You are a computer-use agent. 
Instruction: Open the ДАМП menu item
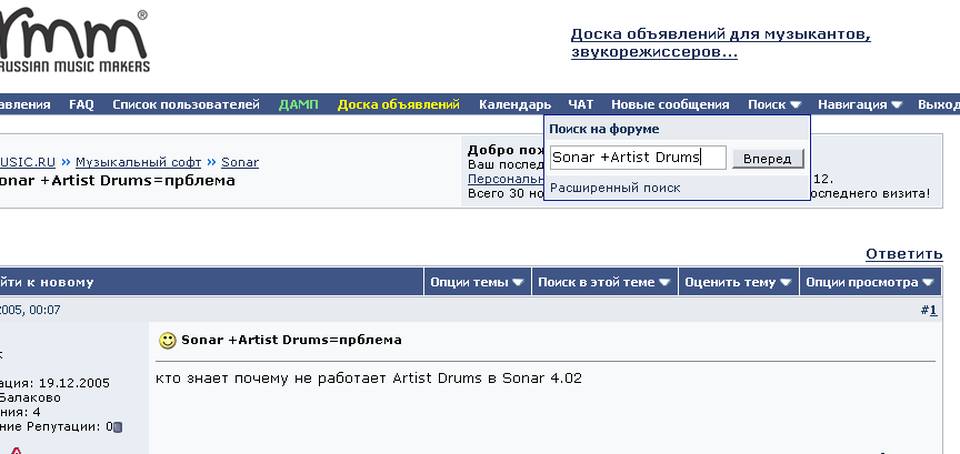coord(298,104)
